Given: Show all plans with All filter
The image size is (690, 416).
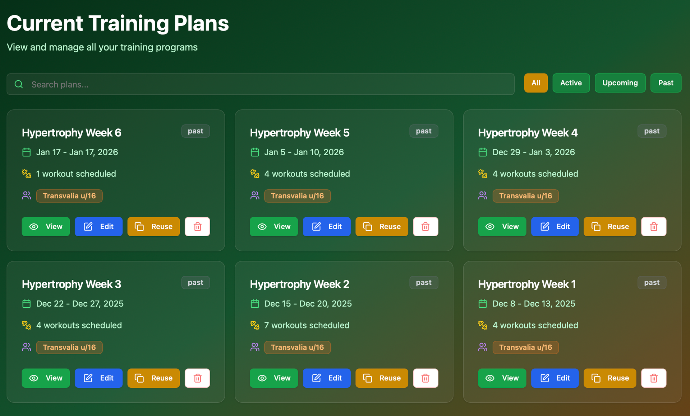Looking at the screenshot, I should [536, 83].
